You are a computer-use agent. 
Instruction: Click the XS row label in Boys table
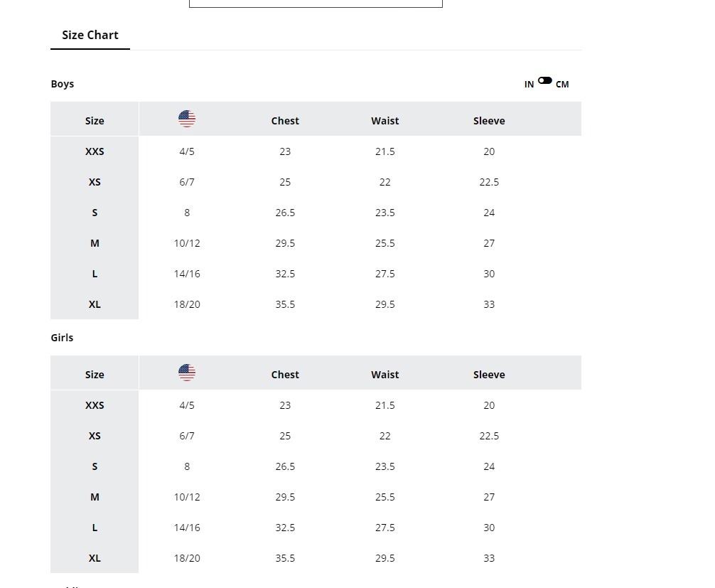point(95,182)
